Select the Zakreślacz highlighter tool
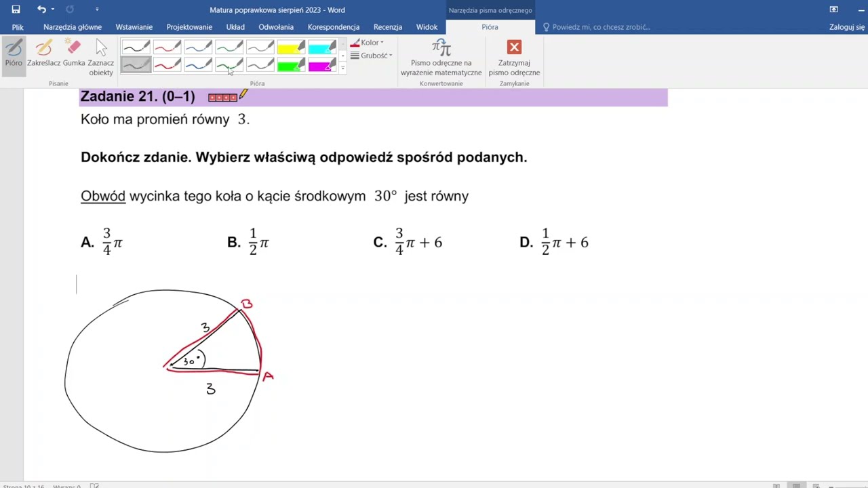Screen dimensions: 868x488 (43, 53)
